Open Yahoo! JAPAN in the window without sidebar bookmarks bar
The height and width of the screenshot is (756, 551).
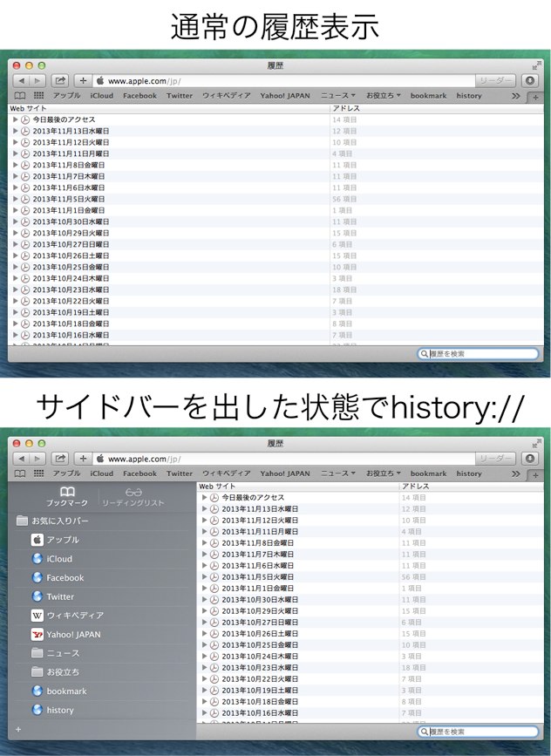click(x=285, y=95)
